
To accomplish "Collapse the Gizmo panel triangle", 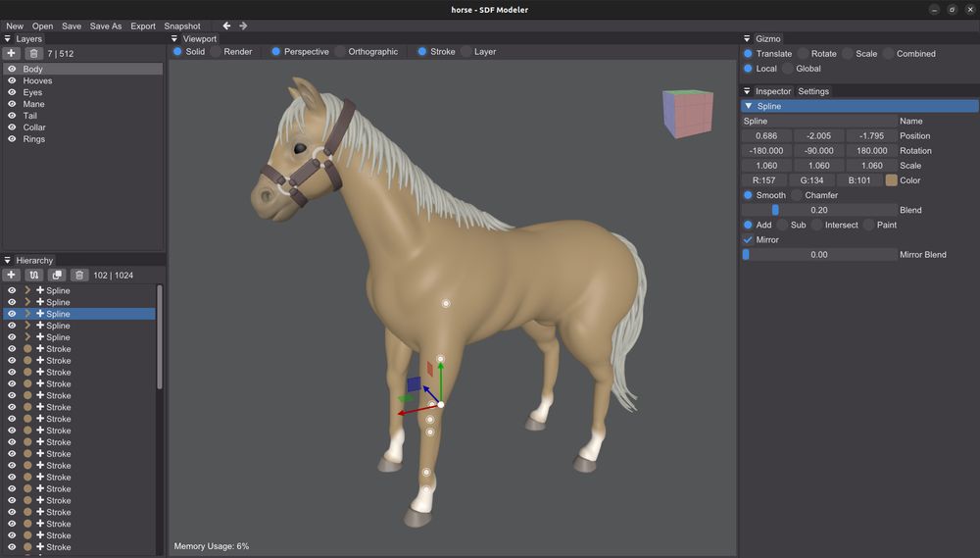I will pyautogui.click(x=747, y=38).
